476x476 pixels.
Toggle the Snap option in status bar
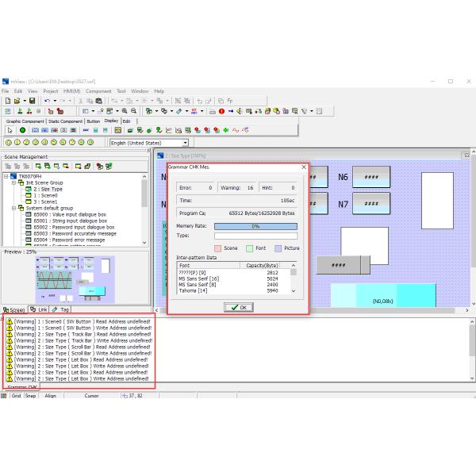click(x=30, y=394)
